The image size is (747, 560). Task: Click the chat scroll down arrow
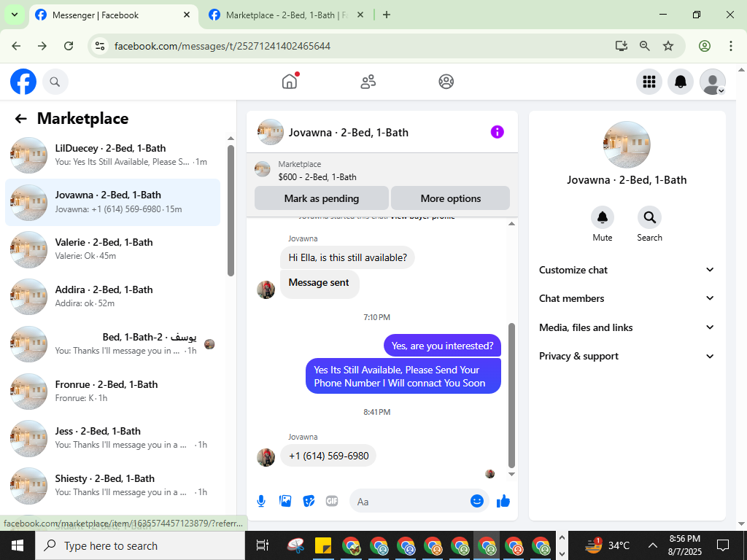[511, 474]
